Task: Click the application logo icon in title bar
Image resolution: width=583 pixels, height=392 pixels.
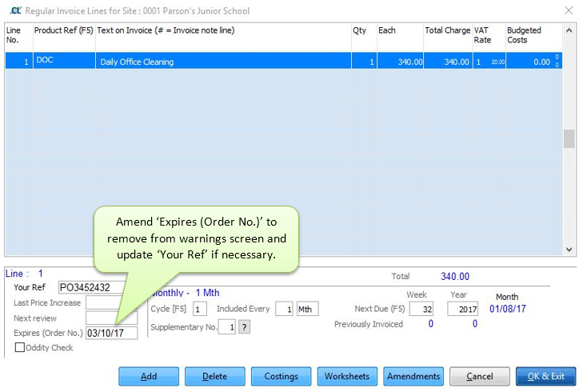Action: click(14, 11)
